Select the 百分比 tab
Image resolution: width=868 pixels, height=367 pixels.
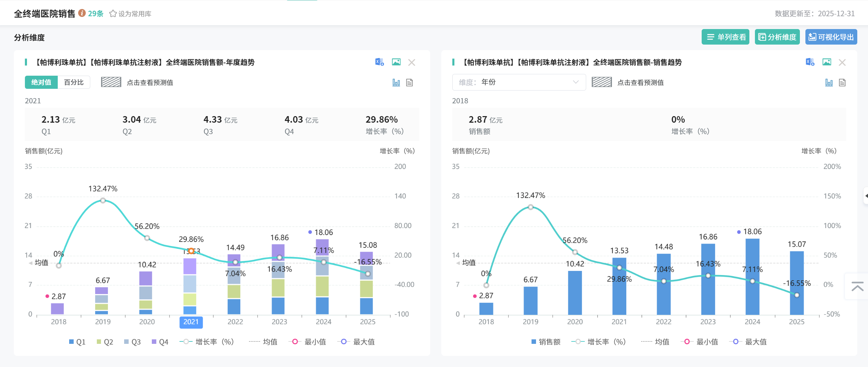(74, 82)
